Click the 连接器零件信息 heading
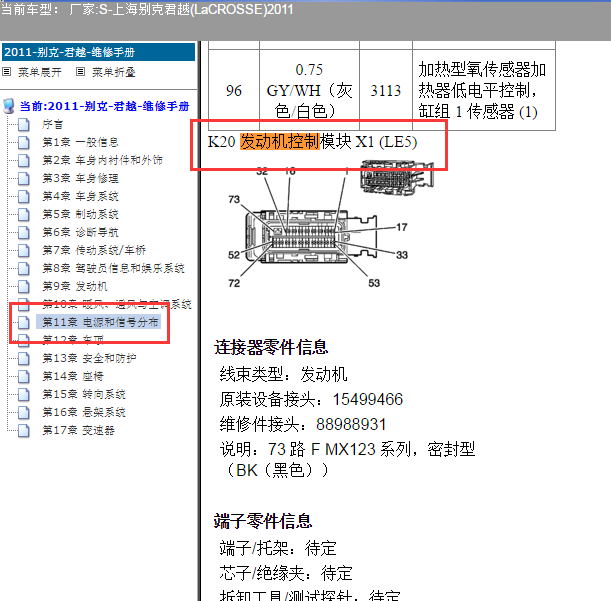Screen dimensions: 611x601 pyautogui.click(x=271, y=347)
